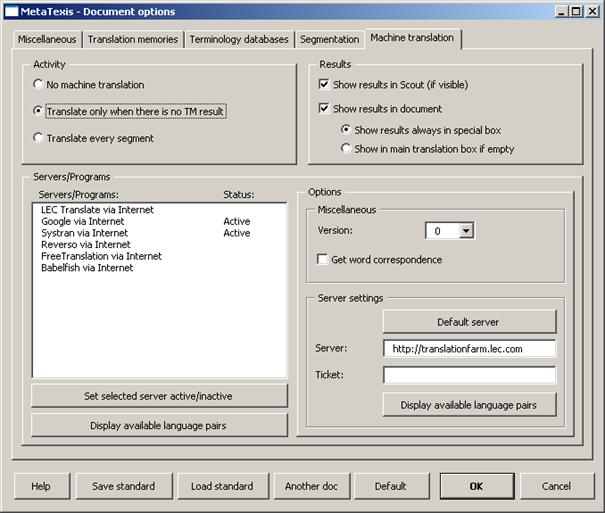Click Display available language pairs below server list
Viewport: 605px width, 513px height.
pyautogui.click(x=159, y=425)
